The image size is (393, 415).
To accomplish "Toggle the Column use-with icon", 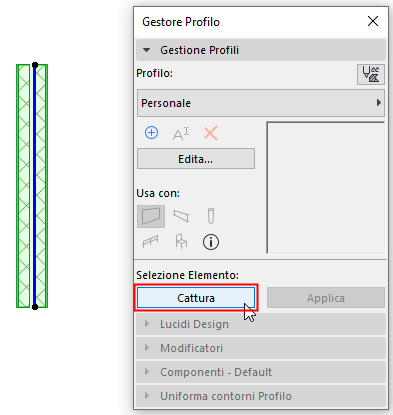I will tap(211, 216).
